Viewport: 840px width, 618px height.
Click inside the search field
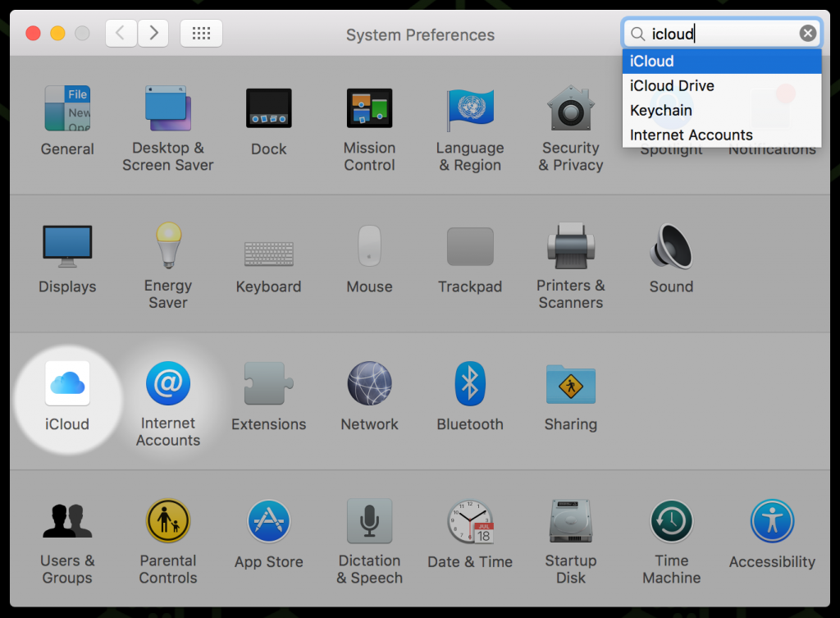pyautogui.click(x=720, y=34)
